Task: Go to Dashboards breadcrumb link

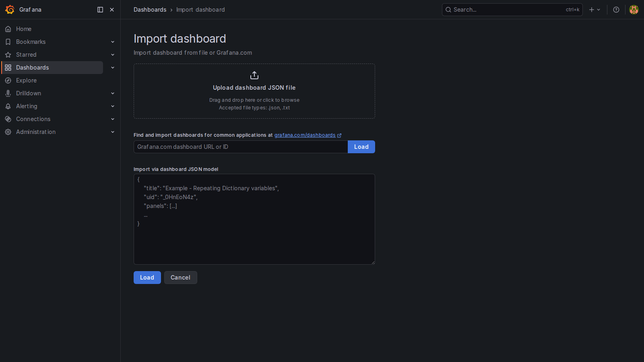Action: 150,10
